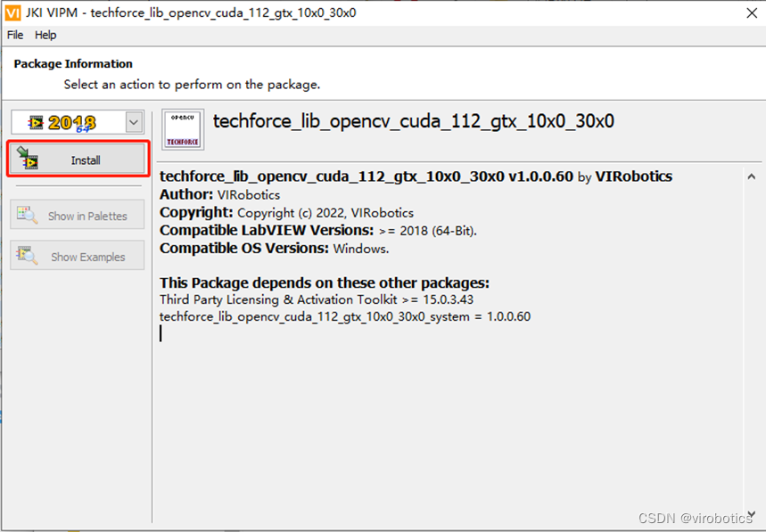
Task: Click the LabVIEW 2018 64-bit version icon
Action: [x=62, y=122]
